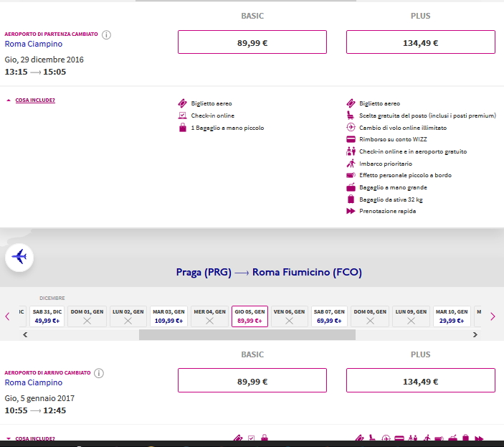Choose the BASIC 89,99 € fare for 5 gennaio

[x=252, y=381]
